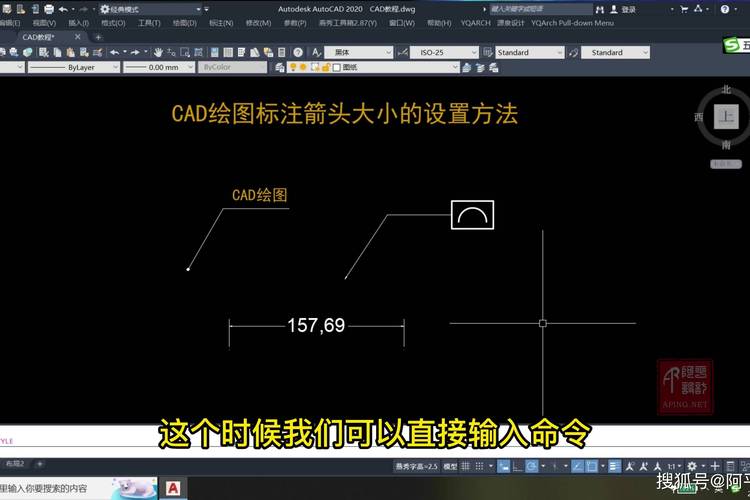
Task: Open the QuickCalc calculator icon
Action: click(x=282, y=52)
